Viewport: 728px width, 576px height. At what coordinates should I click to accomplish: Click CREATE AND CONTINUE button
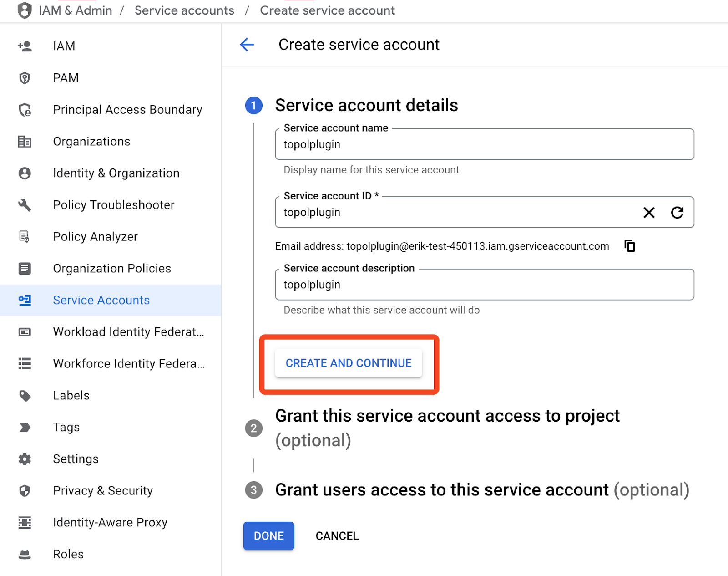click(349, 363)
